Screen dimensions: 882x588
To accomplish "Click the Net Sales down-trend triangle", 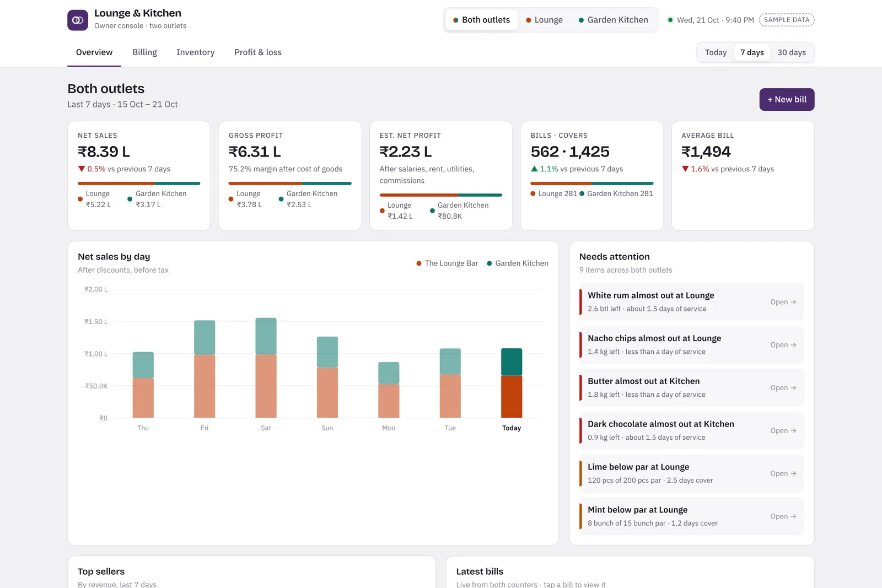I will 82,169.
